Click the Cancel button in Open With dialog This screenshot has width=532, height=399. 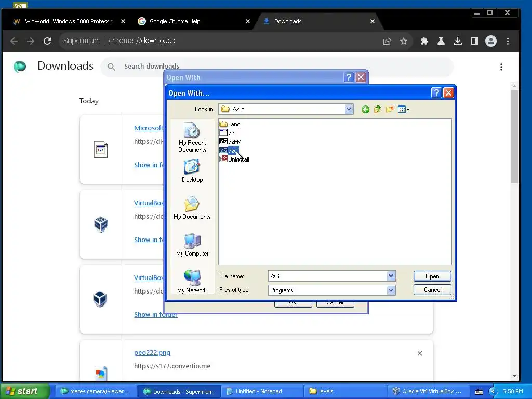pyautogui.click(x=432, y=290)
